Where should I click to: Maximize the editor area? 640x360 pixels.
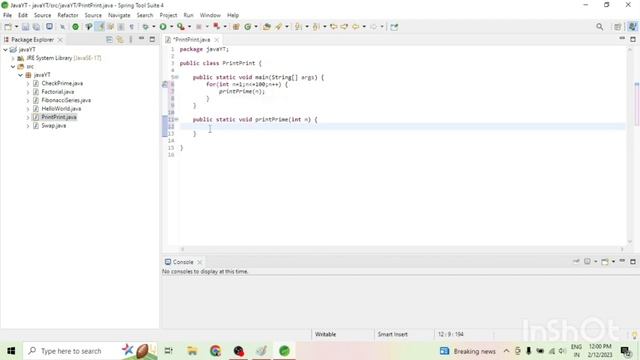[x=633, y=39]
